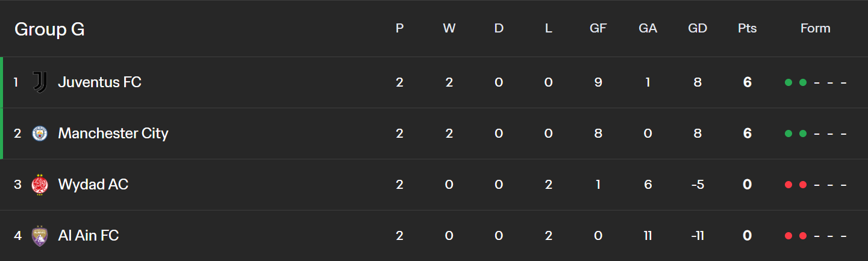Select the Al Ain FC team name
The image size is (868, 261).
[x=88, y=236]
